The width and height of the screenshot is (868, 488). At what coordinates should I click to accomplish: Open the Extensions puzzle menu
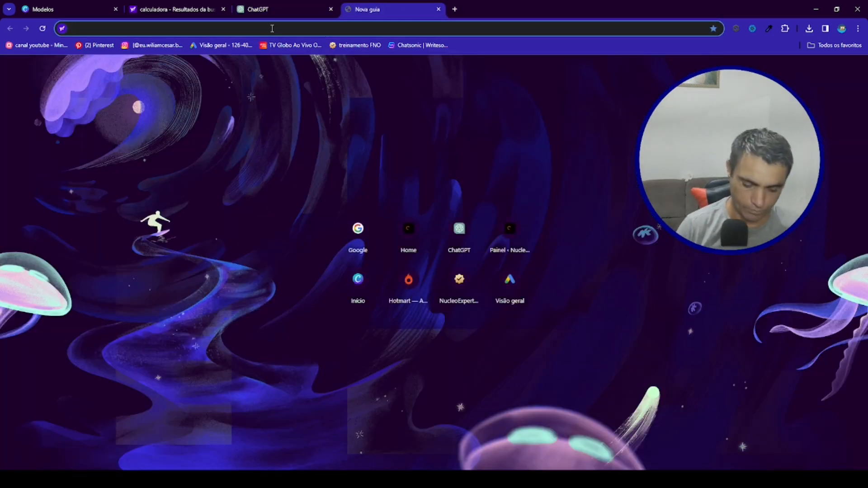click(x=785, y=28)
